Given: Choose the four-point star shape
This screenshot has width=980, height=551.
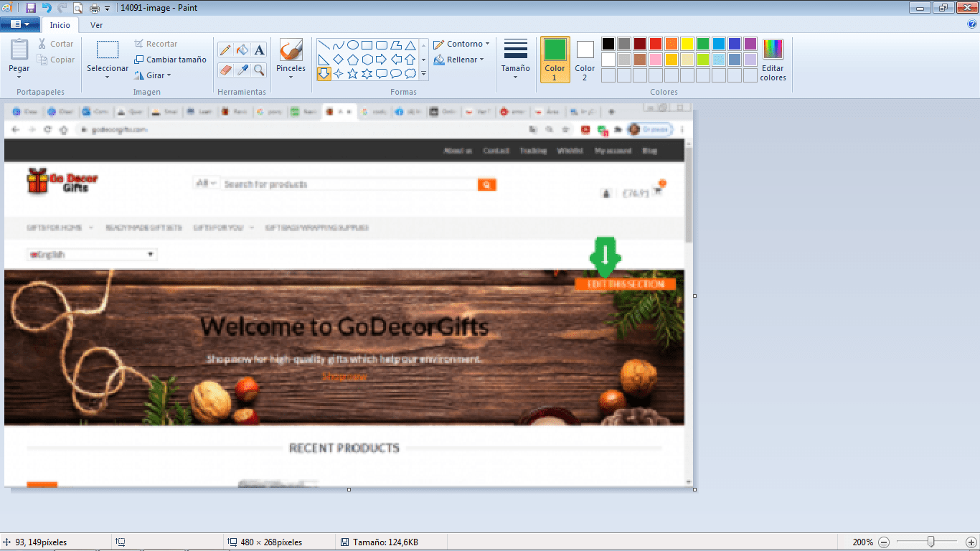Looking at the screenshot, I should (x=339, y=74).
